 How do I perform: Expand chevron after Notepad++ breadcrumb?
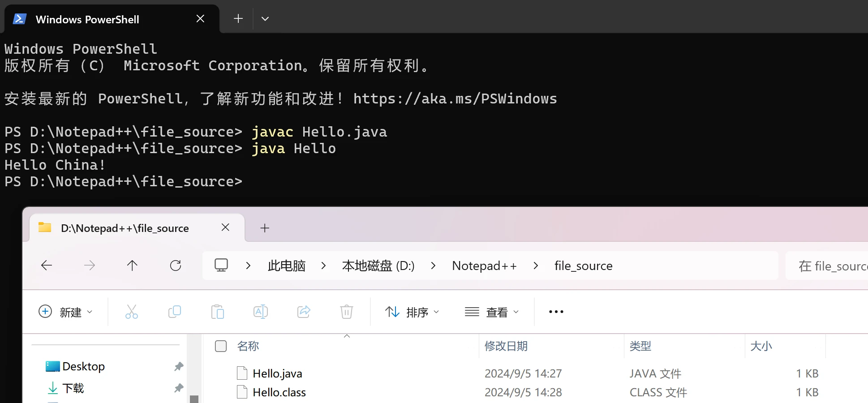536,266
